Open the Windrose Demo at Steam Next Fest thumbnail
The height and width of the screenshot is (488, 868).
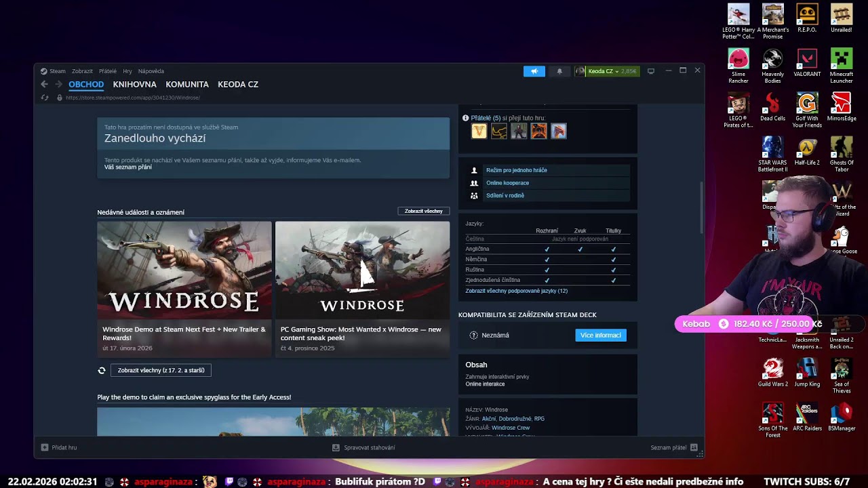click(184, 270)
